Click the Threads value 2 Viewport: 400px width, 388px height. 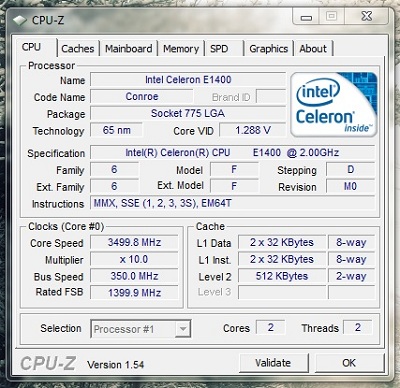358,327
